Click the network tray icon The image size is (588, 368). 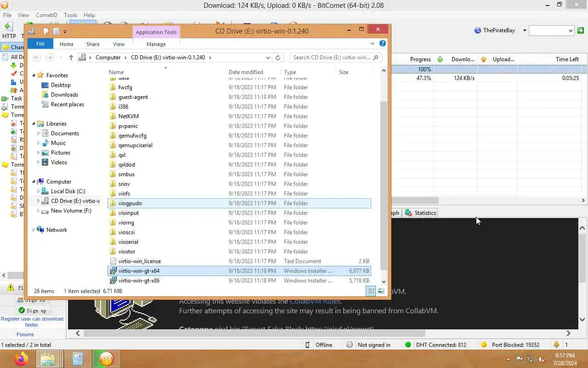(x=531, y=359)
